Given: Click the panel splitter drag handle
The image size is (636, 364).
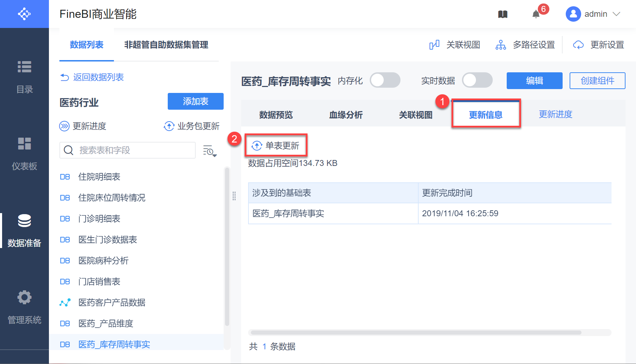Looking at the screenshot, I should [234, 196].
